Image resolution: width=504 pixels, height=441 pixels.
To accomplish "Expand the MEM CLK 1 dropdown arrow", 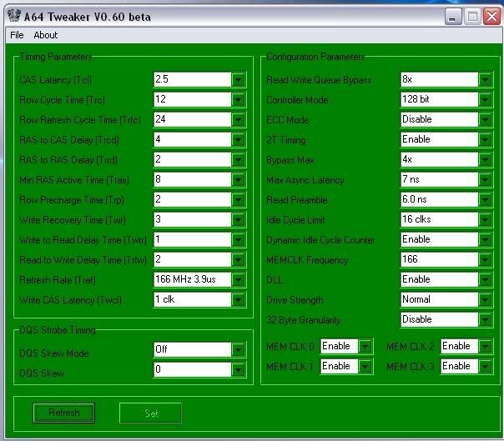I will (x=365, y=366).
